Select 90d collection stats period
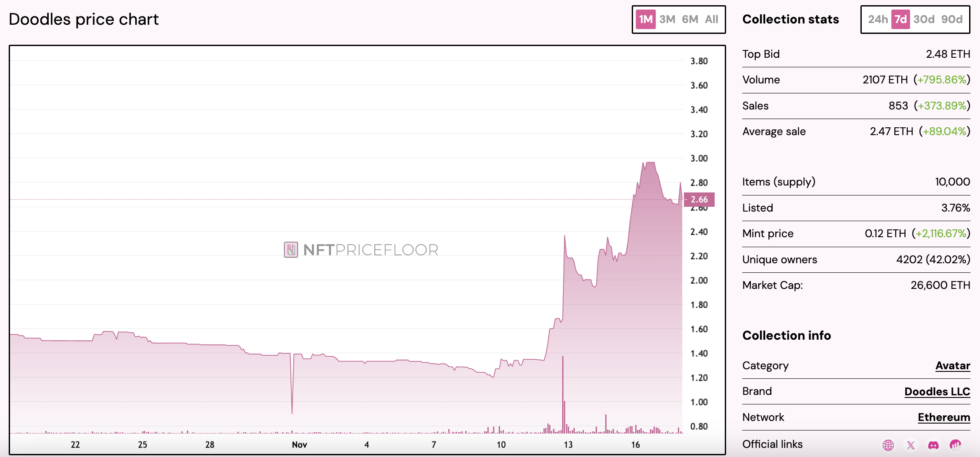Viewport: 980px width, 457px height. 952,20
